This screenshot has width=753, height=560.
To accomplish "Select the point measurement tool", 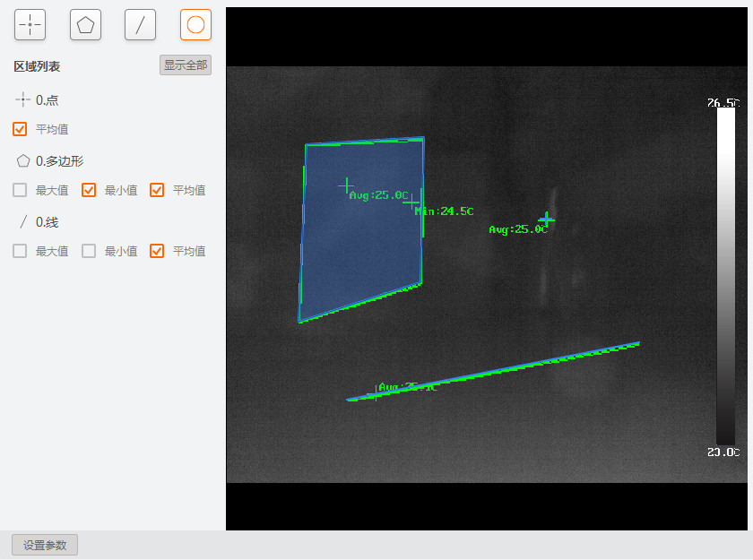I will pyautogui.click(x=30, y=25).
